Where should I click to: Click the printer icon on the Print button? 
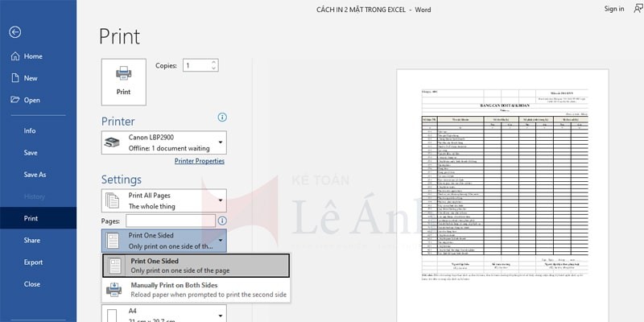[x=124, y=74]
